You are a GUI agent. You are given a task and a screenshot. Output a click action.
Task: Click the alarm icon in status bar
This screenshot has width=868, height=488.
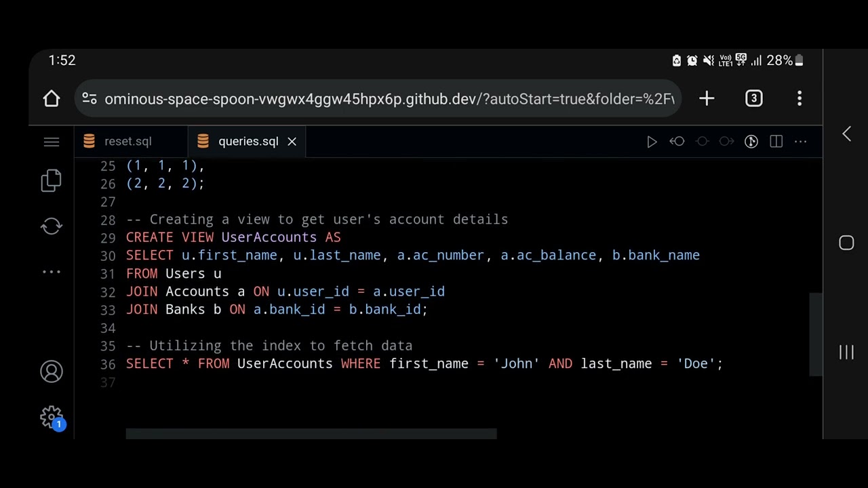(x=692, y=61)
